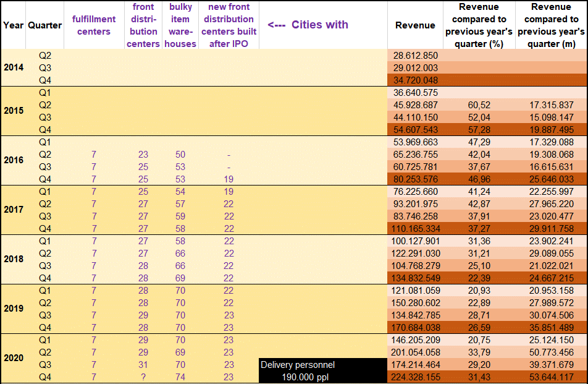Click percentage value 47,29
Image resolution: width=588 pixels, height=384 pixels.
pyautogui.click(x=479, y=142)
